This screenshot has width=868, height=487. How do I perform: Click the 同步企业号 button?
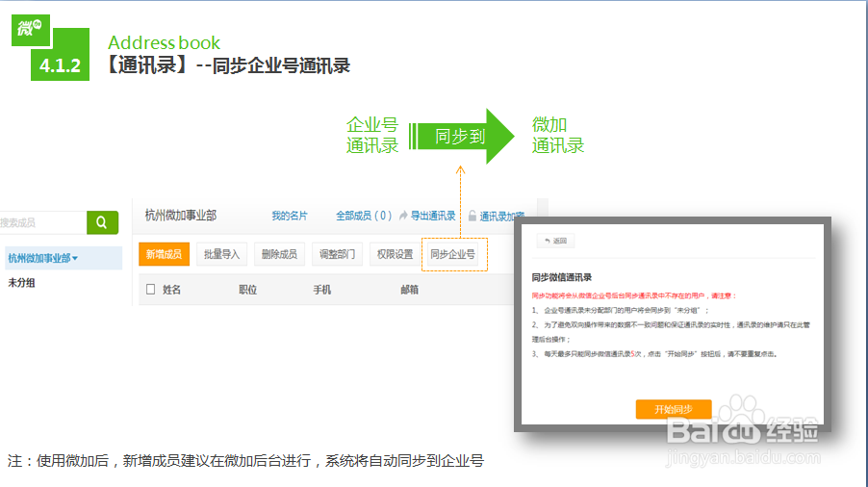453,254
